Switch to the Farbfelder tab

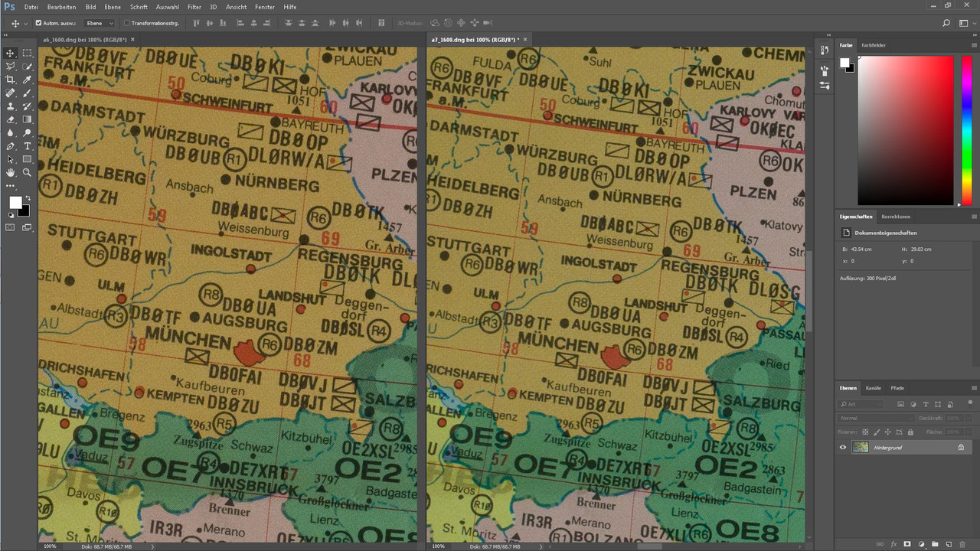click(x=874, y=45)
